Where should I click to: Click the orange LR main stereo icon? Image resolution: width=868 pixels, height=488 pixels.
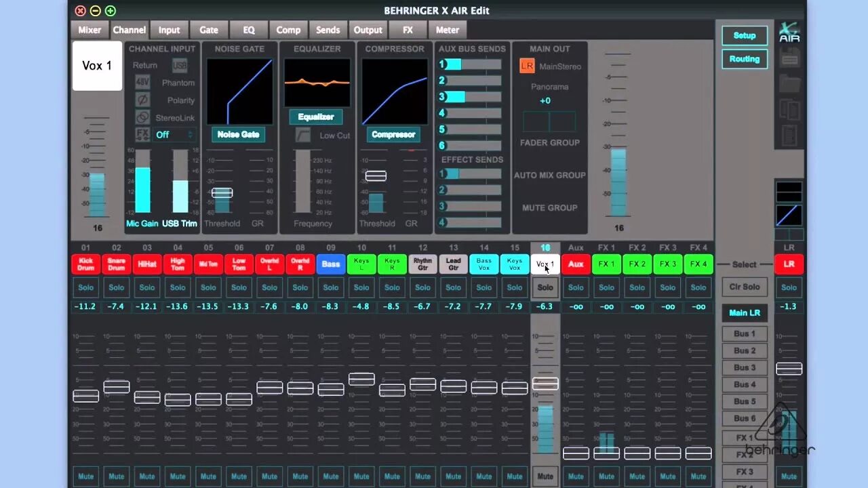coord(527,66)
